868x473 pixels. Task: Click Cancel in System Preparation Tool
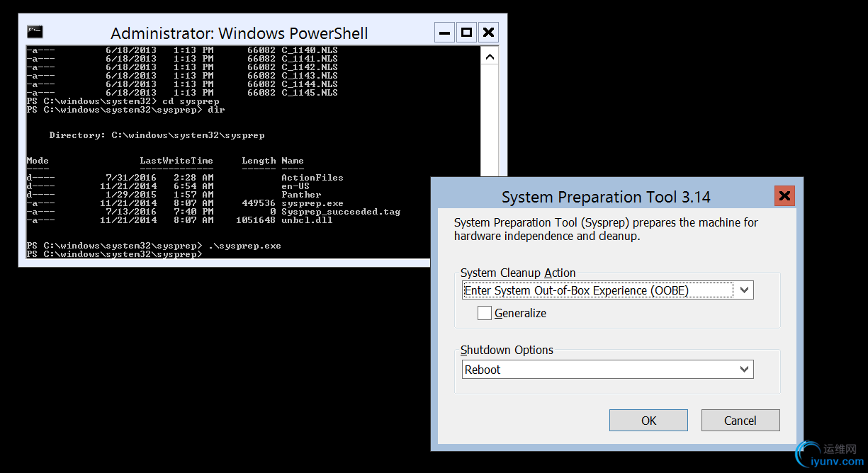coord(740,420)
